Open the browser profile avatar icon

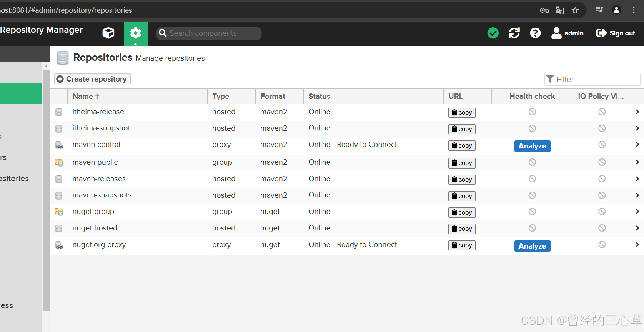coord(616,10)
